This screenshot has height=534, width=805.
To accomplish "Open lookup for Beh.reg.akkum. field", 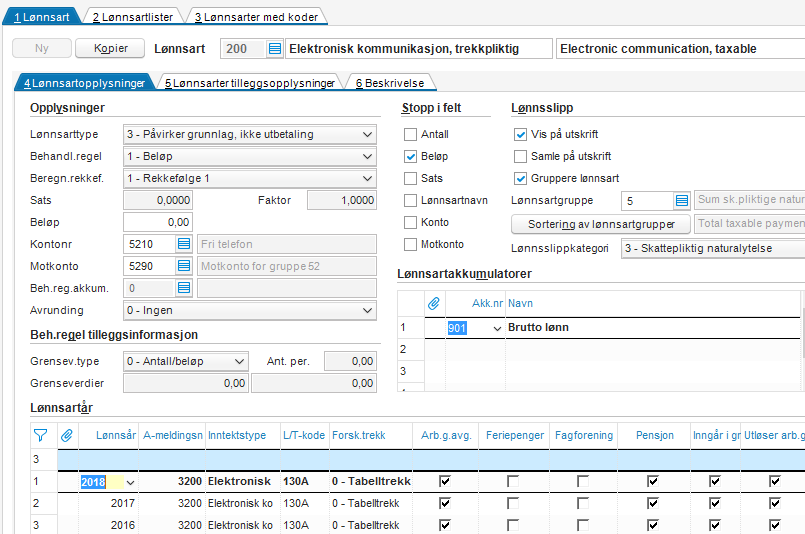I will coord(183,288).
